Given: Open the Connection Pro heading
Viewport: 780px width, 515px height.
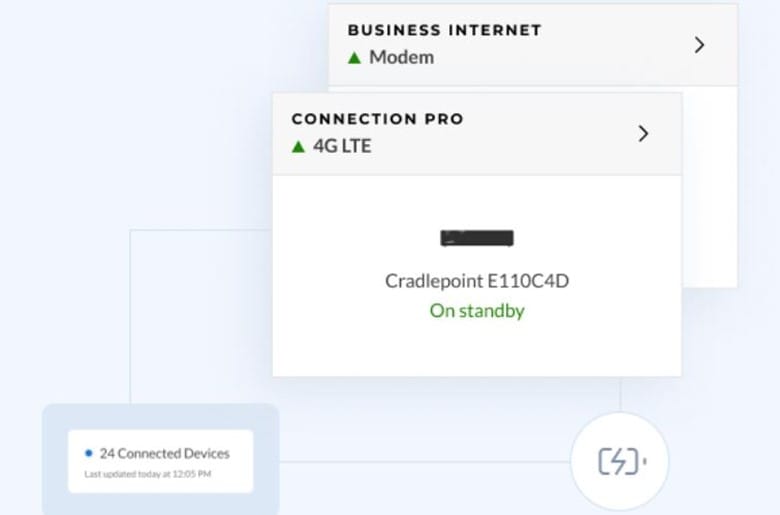Looking at the screenshot, I should point(377,119).
